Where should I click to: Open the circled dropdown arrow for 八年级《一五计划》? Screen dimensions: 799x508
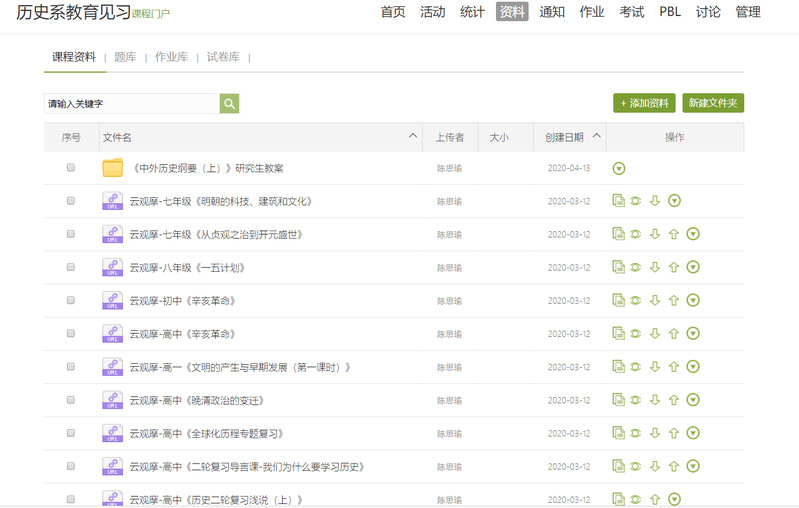pos(693,268)
